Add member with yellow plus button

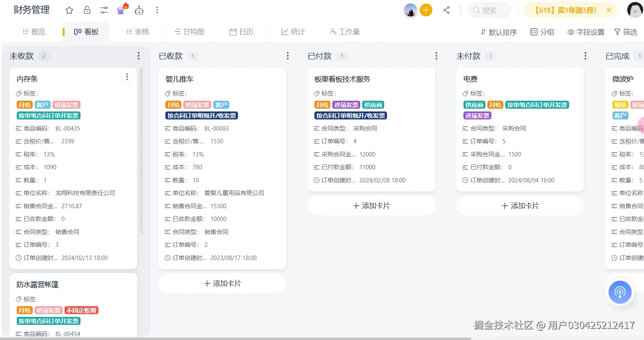click(426, 10)
